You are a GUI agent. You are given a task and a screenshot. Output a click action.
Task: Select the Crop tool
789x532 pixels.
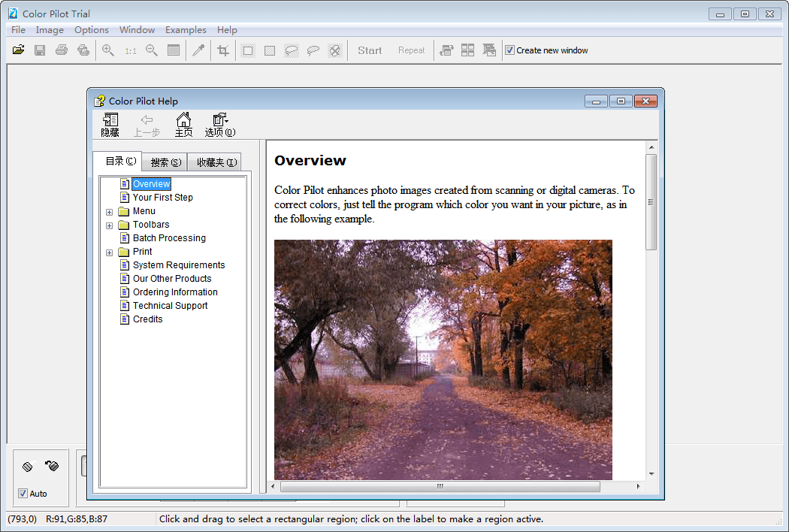tap(223, 50)
